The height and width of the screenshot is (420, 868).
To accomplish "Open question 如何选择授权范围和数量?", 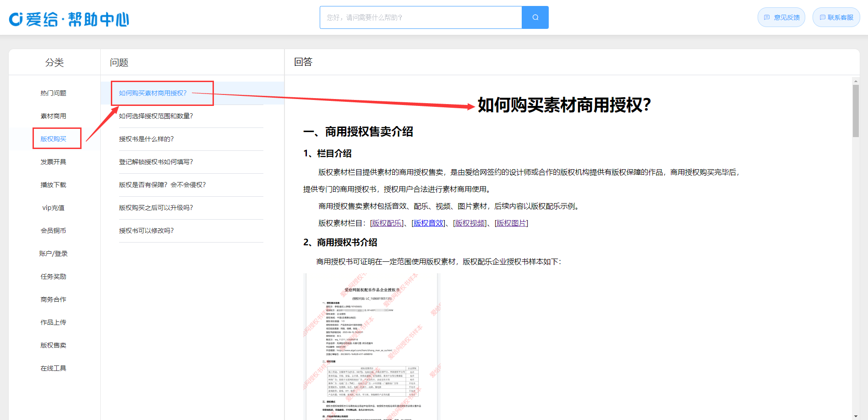I will coord(156,116).
